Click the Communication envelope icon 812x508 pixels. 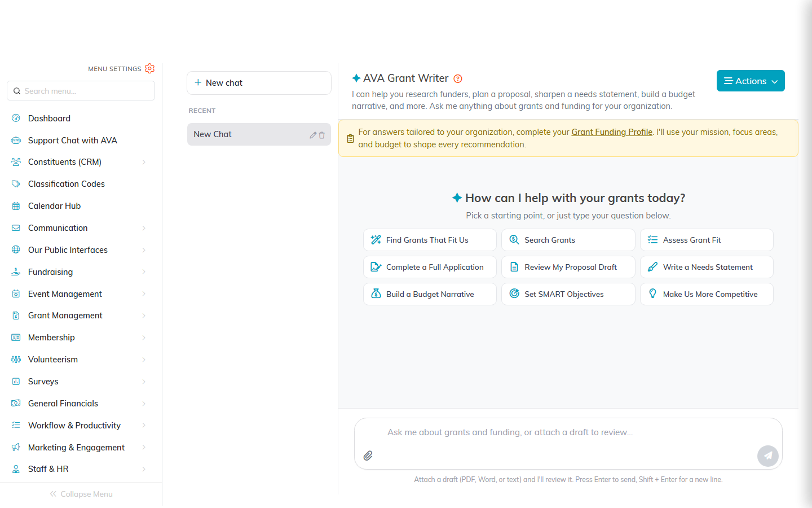16,228
